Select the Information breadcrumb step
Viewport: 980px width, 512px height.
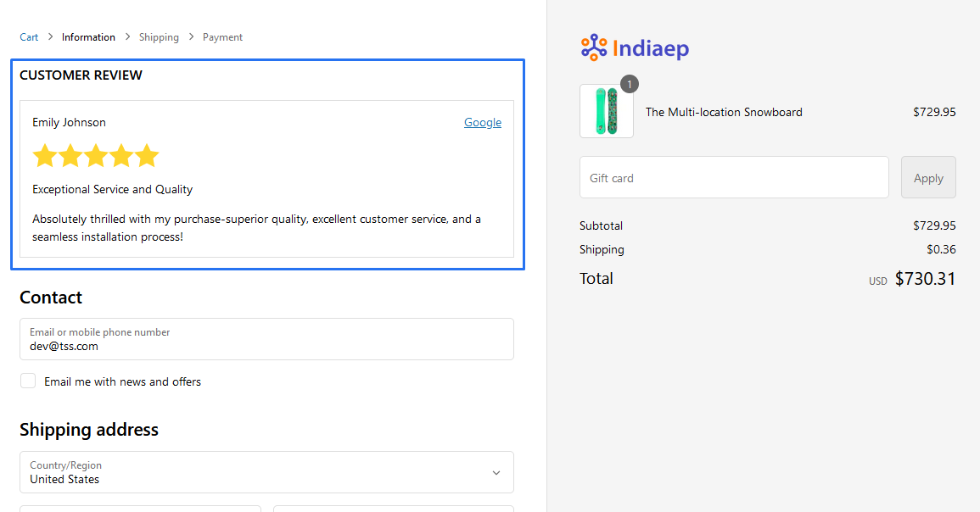pos(88,37)
